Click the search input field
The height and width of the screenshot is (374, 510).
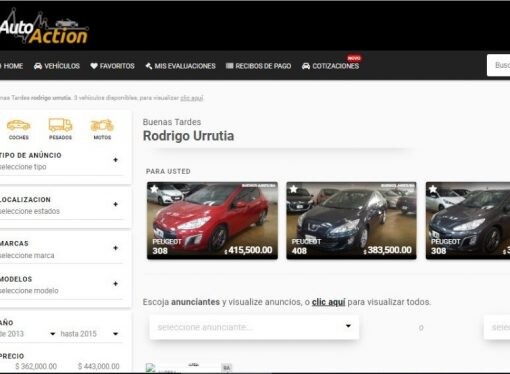coord(498,65)
